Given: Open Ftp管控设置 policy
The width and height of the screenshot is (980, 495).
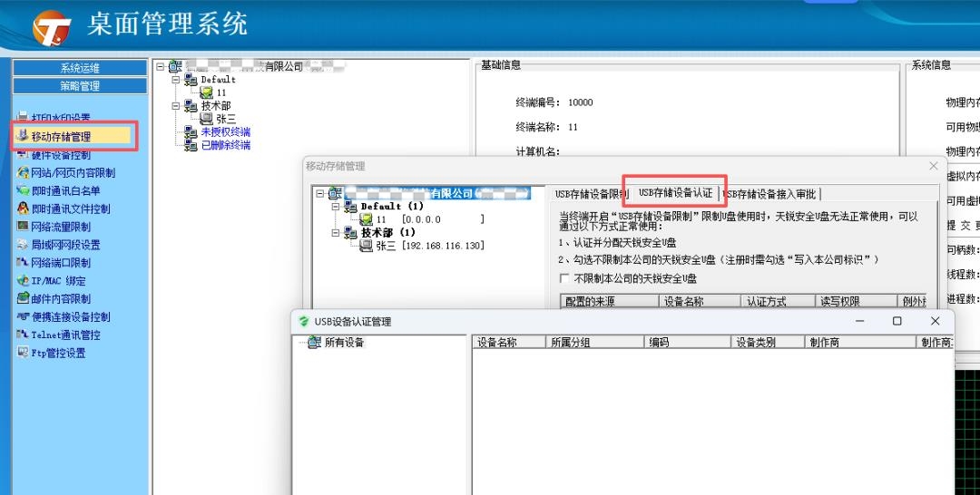Looking at the screenshot, I should 58,354.
